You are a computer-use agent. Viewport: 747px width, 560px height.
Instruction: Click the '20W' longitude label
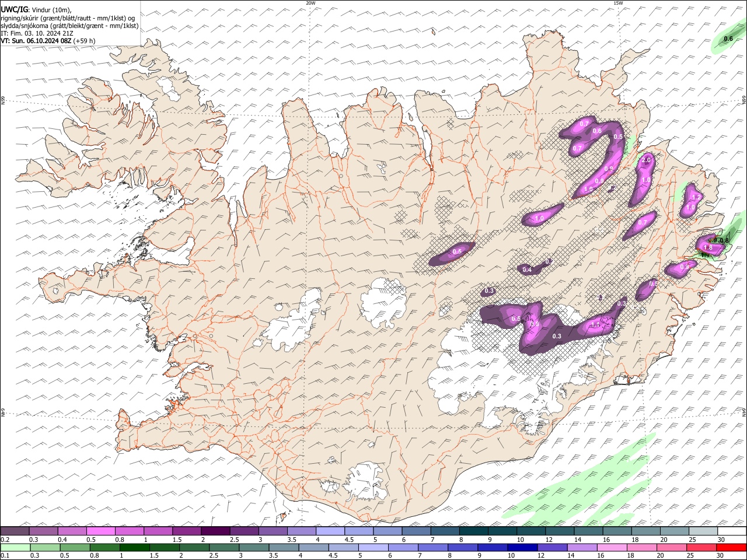pyautogui.click(x=310, y=3)
